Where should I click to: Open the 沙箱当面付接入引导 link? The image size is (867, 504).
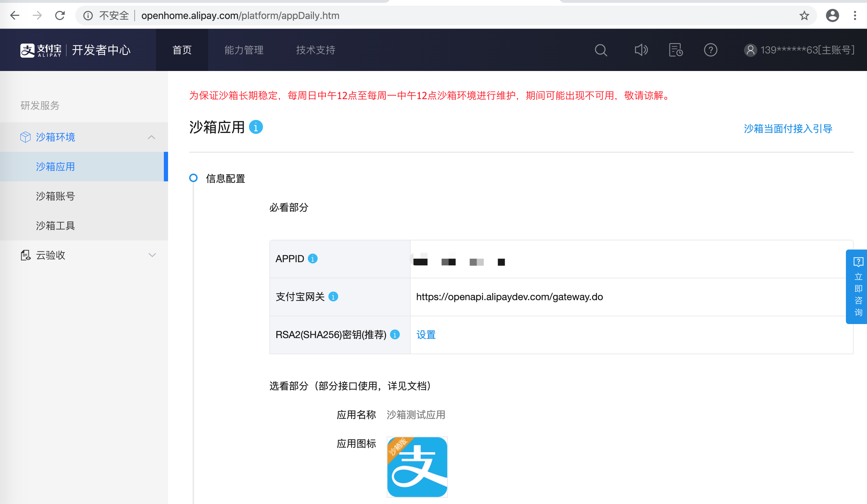(x=788, y=129)
